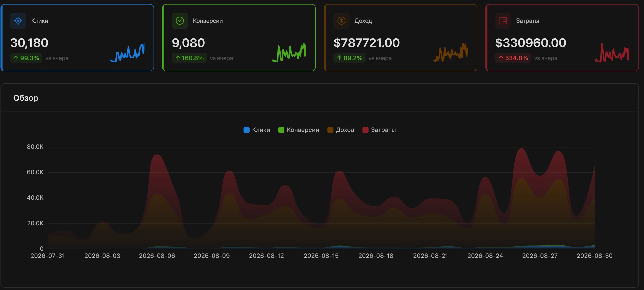Click the 2026-08-30 date label
The height and width of the screenshot is (290, 644).
pos(595,256)
